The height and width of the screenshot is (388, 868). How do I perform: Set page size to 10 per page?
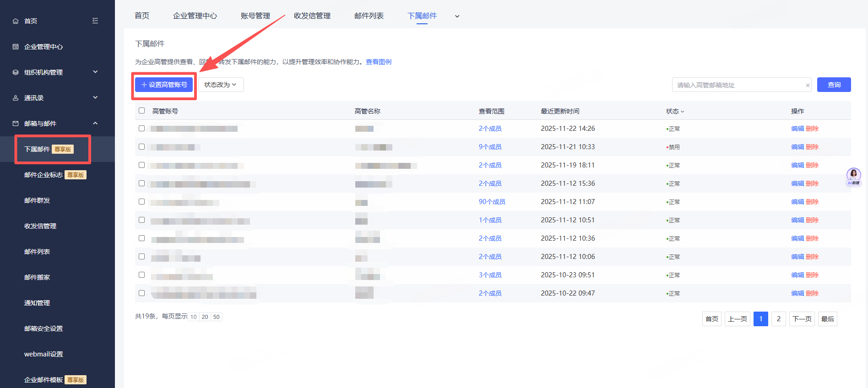pyautogui.click(x=194, y=317)
